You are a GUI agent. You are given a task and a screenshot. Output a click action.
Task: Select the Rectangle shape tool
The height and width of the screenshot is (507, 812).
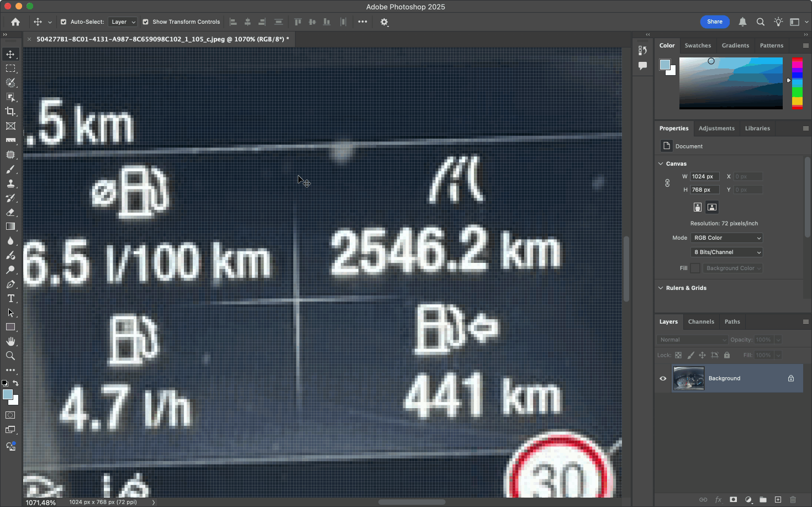coord(10,327)
